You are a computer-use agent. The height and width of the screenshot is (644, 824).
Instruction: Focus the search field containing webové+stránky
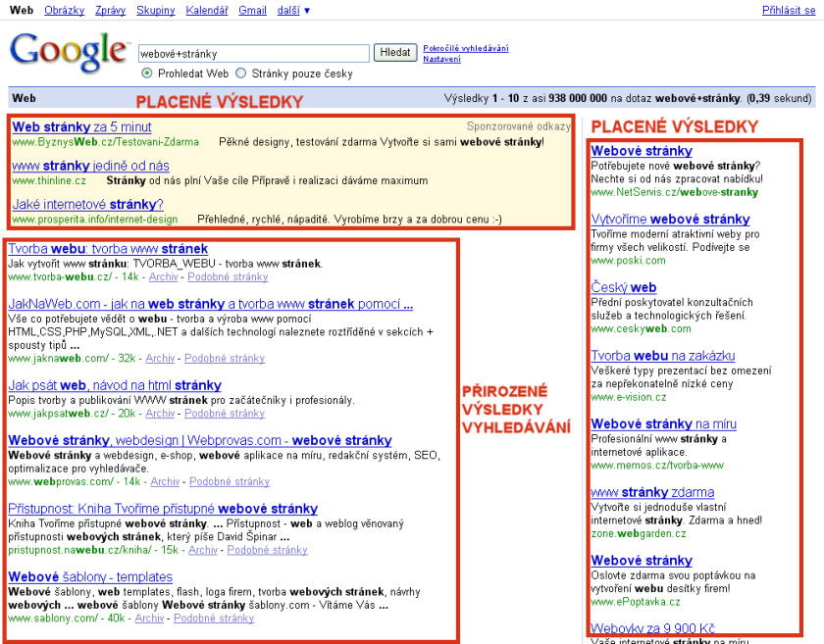tap(254, 54)
